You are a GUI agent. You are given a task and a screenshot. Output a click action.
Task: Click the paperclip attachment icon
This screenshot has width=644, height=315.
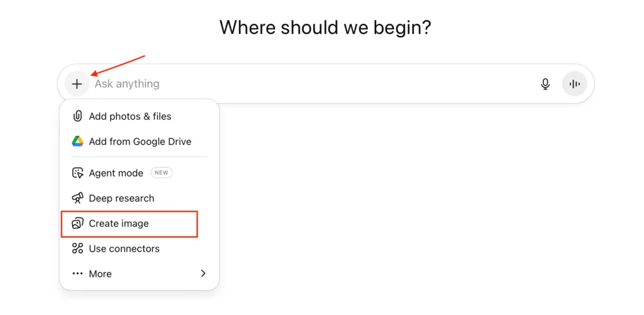pyautogui.click(x=77, y=117)
